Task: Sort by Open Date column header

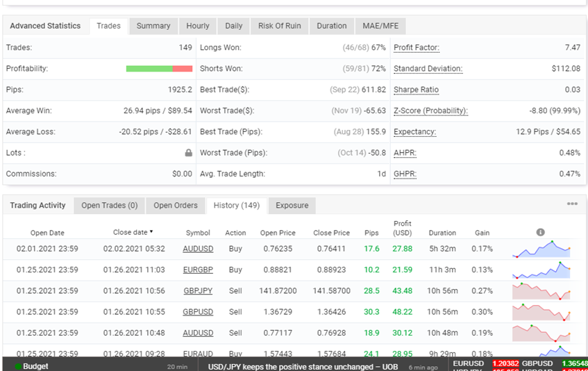Action: tap(47, 233)
